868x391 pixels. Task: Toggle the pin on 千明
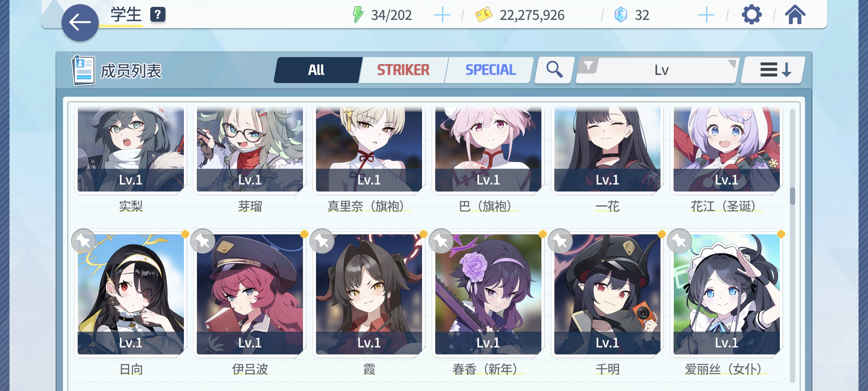(x=560, y=241)
